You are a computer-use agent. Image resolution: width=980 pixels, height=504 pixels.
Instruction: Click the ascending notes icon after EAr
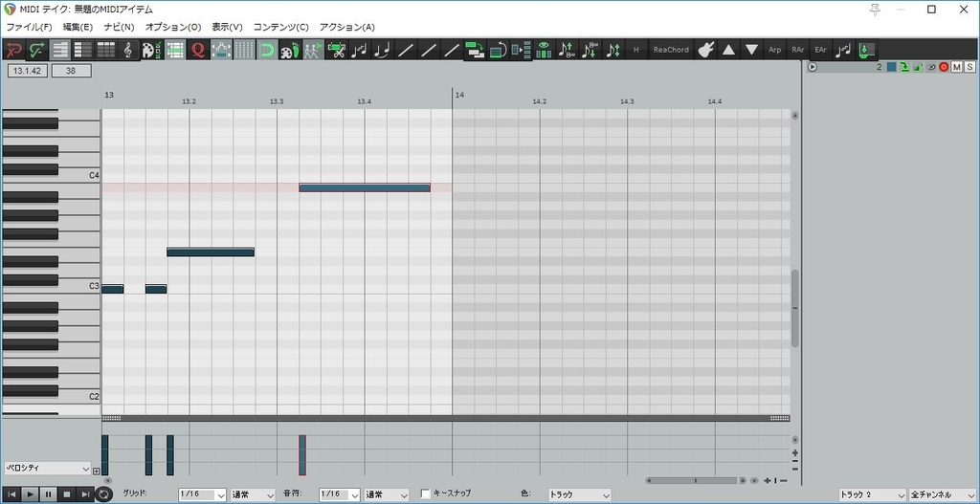[844, 50]
